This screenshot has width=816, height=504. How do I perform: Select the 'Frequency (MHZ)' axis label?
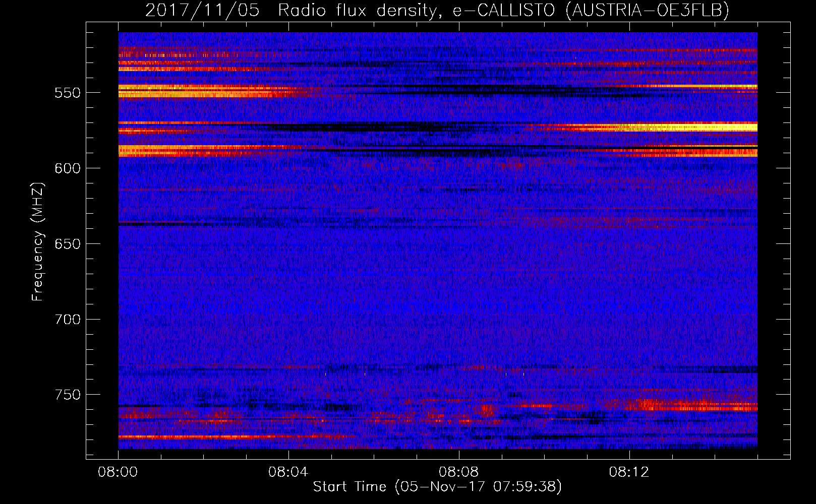tap(38, 241)
